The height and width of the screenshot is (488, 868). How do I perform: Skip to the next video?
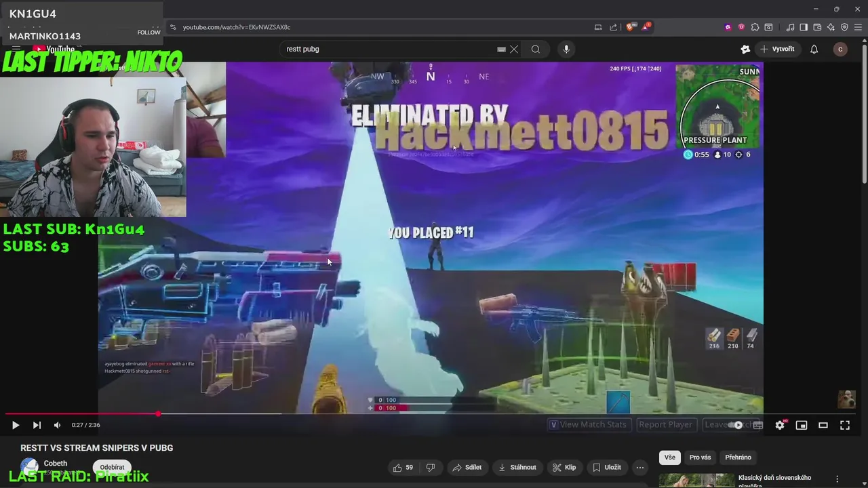[37, 425]
